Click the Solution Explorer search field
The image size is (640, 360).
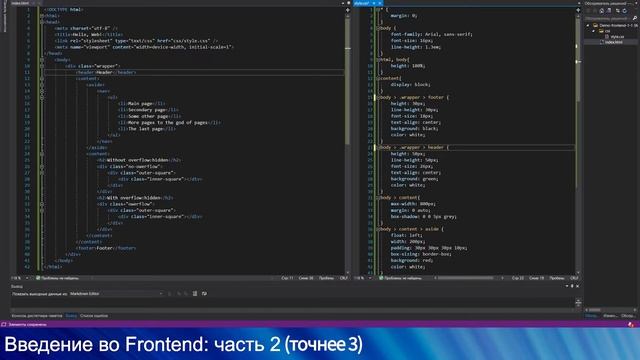point(608,18)
